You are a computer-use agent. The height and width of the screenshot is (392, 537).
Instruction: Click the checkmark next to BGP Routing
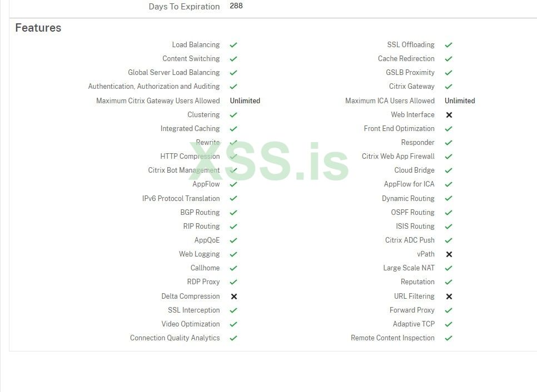233,213
